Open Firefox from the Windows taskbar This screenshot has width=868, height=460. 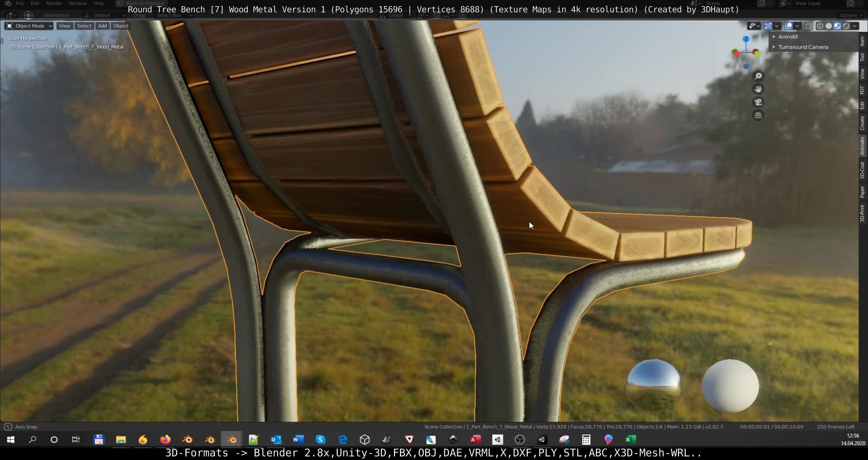(x=165, y=440)
